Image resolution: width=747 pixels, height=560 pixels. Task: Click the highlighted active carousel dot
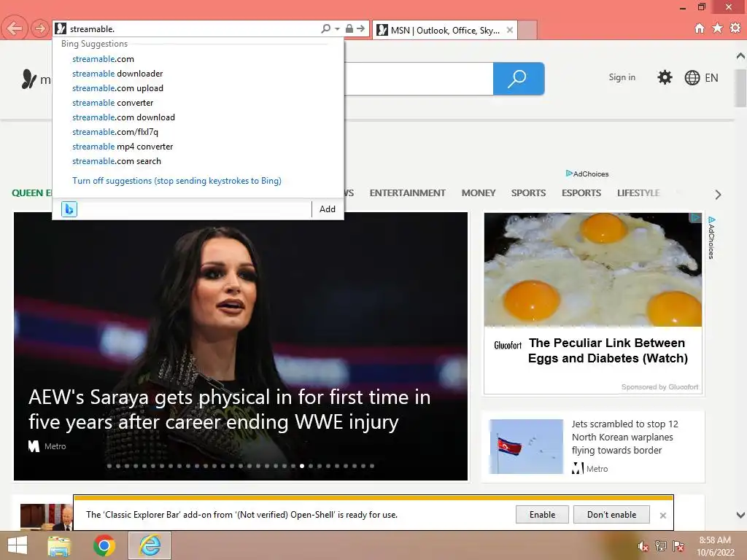click(x=302, y=466)
